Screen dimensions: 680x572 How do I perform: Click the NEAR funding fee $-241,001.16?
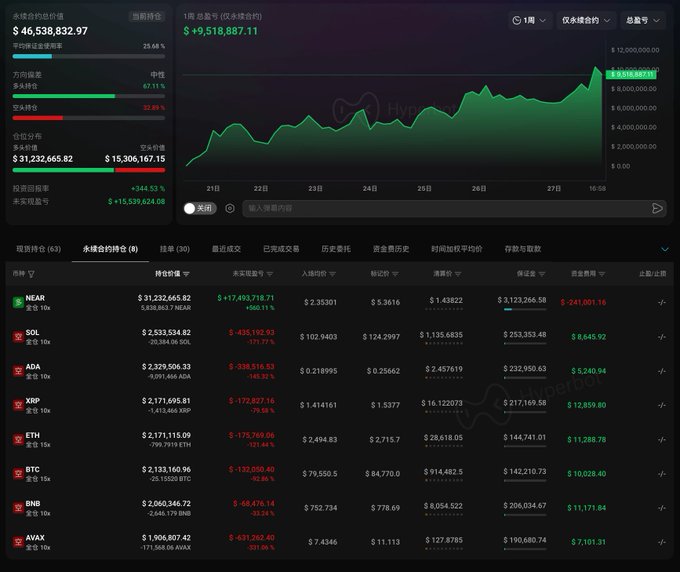tap(583, 302)
